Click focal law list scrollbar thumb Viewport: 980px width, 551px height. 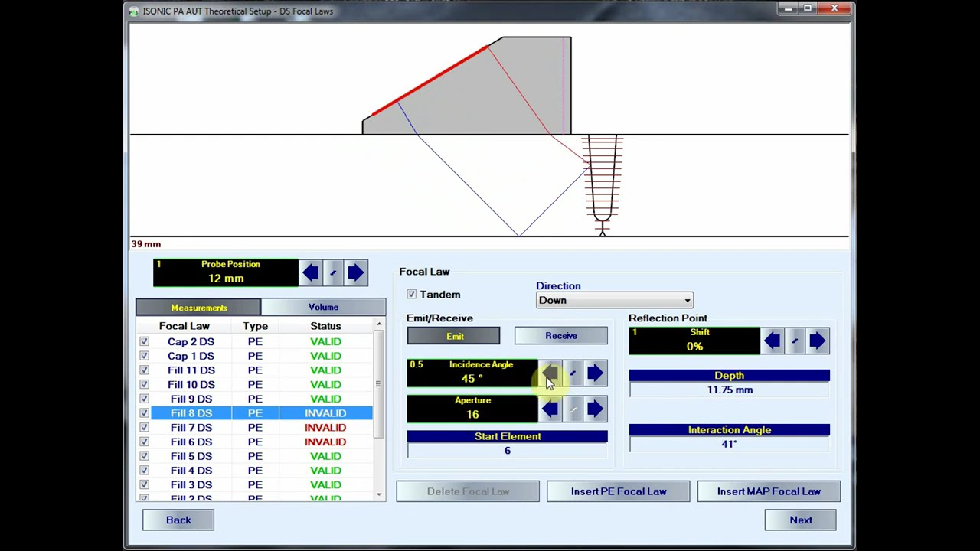(378, 384)
